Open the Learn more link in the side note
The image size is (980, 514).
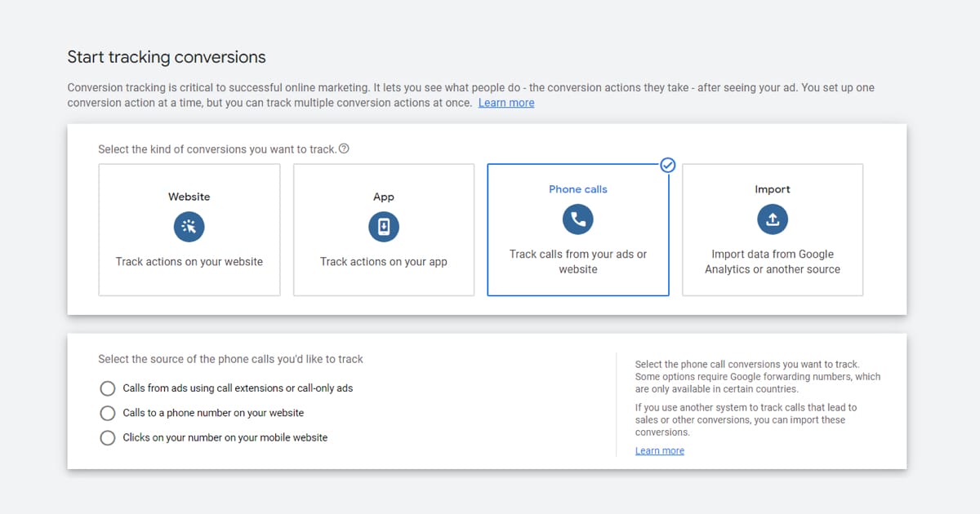(660, 450)
